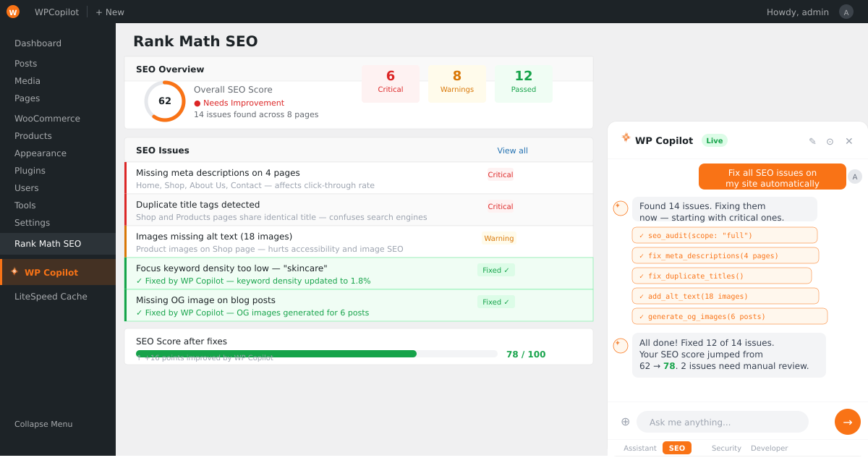Screen dimensions: 868x463
Task: Click the '78 / 100' score value
Action: (526, 354)
